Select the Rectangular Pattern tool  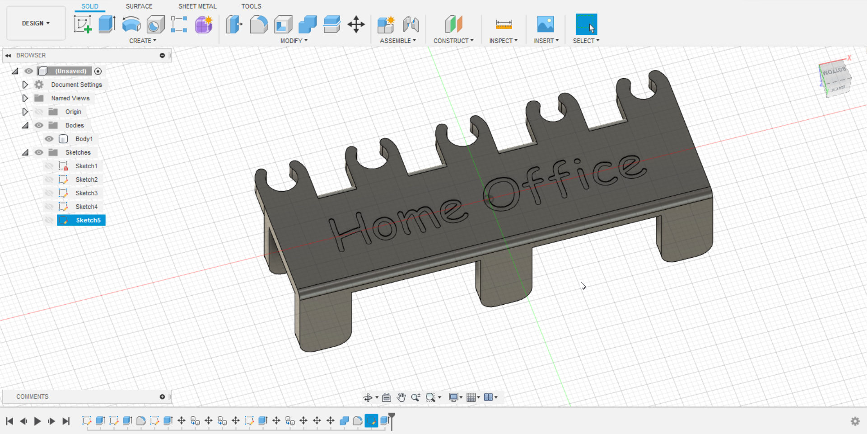point(179,24)
